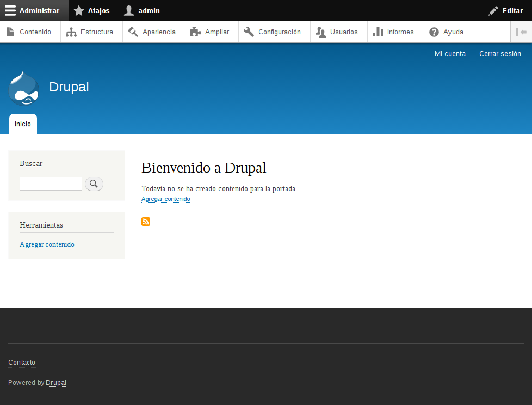Click the hamburger Administrar menu icon
Image resolution: width=532 pixels, height=405 pixels.
10,10
